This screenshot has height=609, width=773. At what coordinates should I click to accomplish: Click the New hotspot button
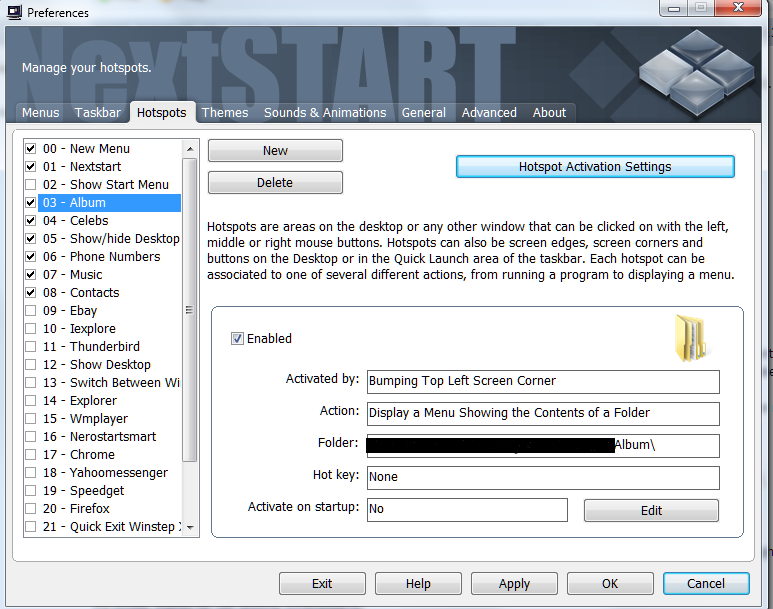(x=275, y=151)
